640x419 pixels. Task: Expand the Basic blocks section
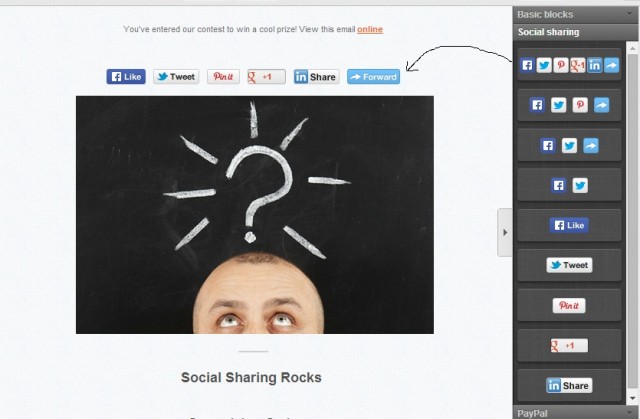click(x=576, y=15)
